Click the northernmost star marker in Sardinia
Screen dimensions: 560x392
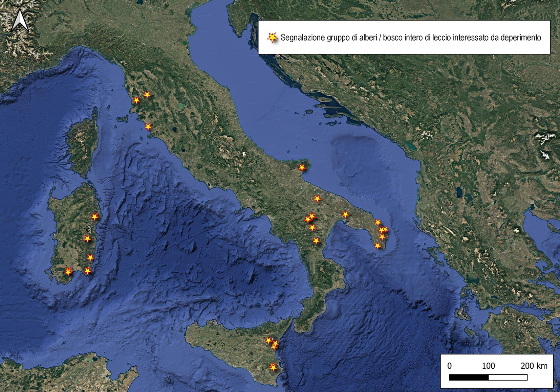pyautogui.click(x=95, y=216)
